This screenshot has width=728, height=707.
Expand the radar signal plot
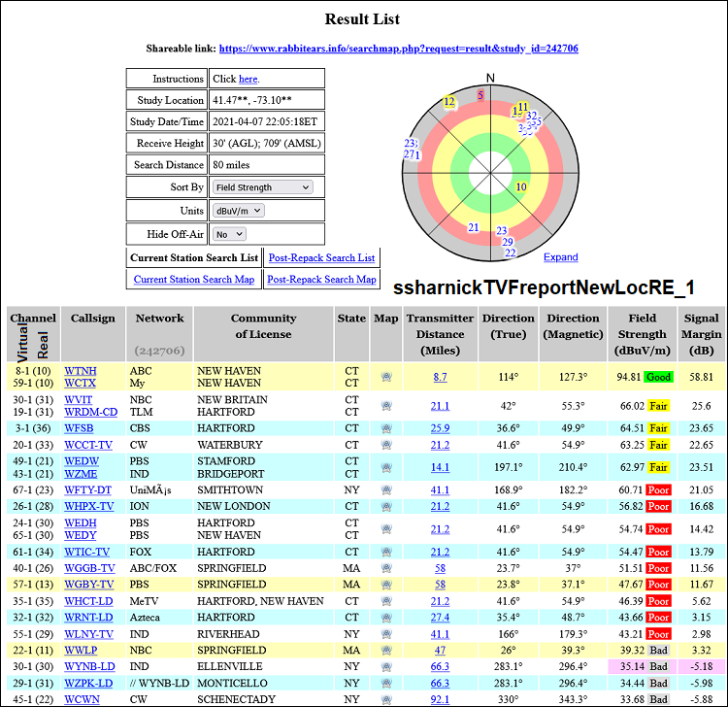click(560, 257)
